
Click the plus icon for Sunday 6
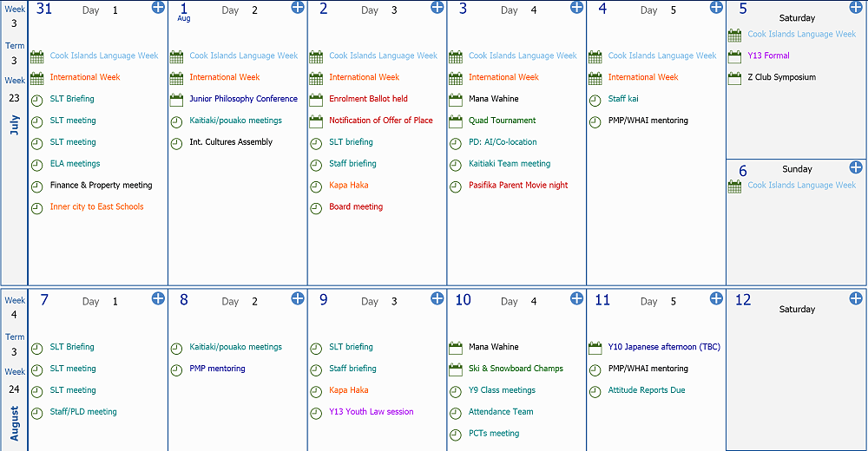(856, 167)
